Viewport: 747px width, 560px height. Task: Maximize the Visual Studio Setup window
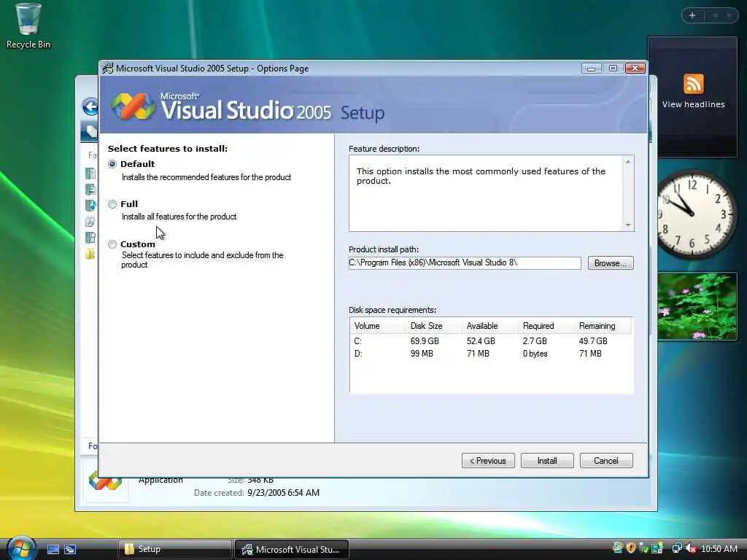point(613,68)
